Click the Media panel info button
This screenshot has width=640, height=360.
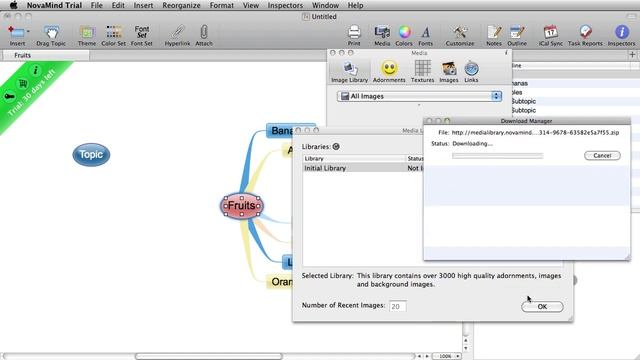click(506, 53)
